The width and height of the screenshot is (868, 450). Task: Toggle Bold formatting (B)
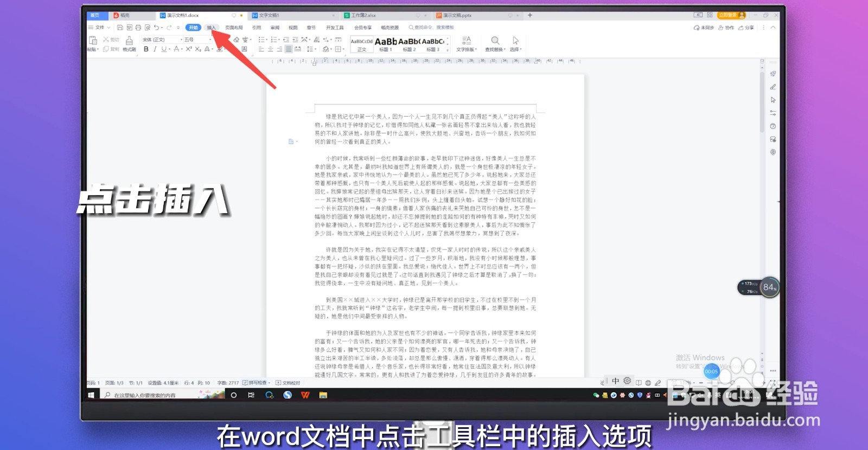[x=146, y=49]
